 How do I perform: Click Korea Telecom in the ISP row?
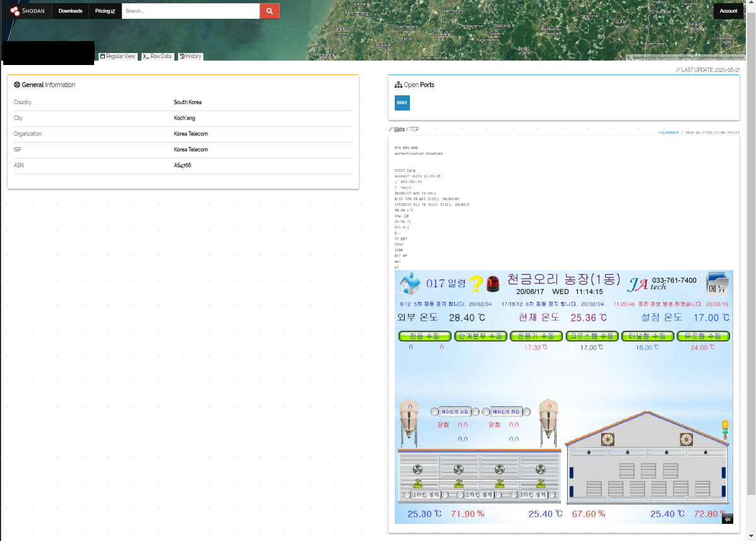pos(191,150)
